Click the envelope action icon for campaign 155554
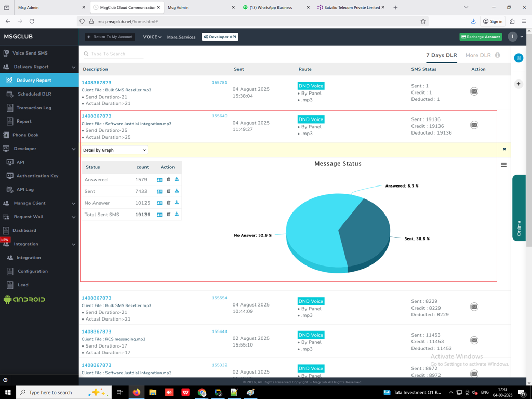 pos(474,307)
